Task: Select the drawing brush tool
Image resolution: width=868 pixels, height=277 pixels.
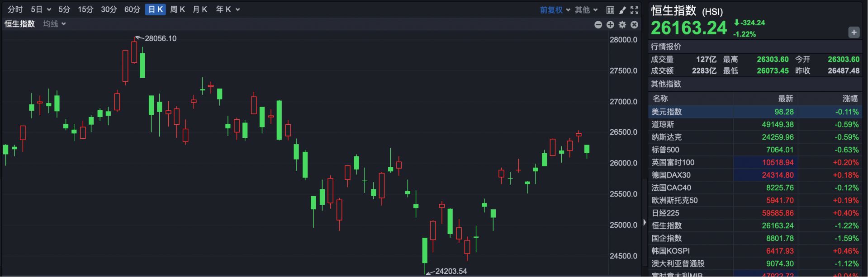Action: [622, 9]
